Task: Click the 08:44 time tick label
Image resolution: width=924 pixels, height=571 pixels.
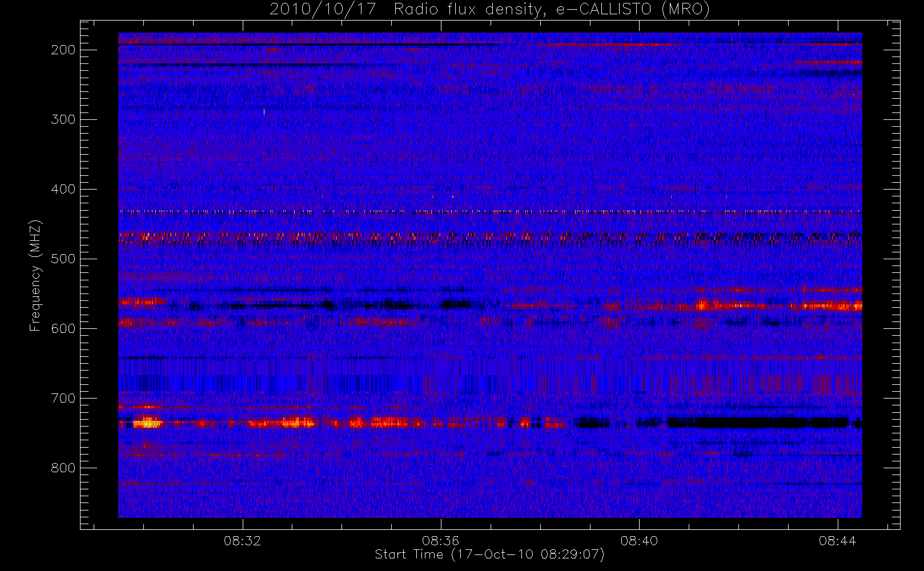Action: pyautogui.click(x=837, y=541)
